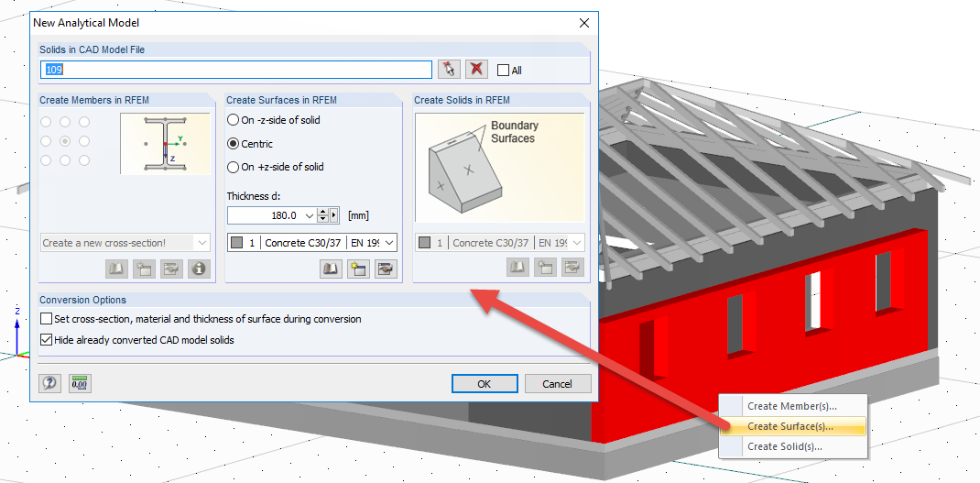
Task: Click the solids number input field containing 109
Action: [236, 70]
